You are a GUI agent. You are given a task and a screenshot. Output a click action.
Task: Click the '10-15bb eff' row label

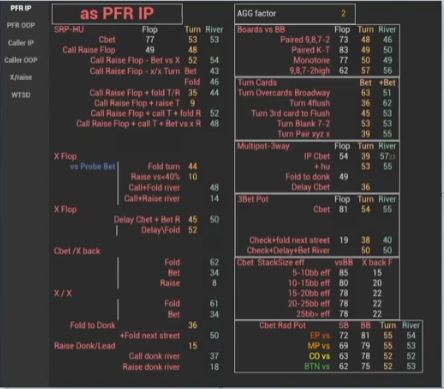coord(309,283)
